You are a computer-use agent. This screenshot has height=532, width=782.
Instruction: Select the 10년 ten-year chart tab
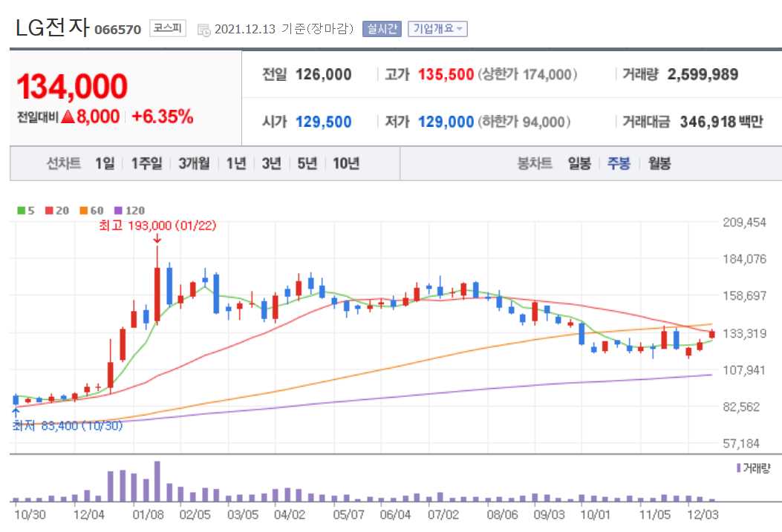pyautogui.click(x=348, y=164)
